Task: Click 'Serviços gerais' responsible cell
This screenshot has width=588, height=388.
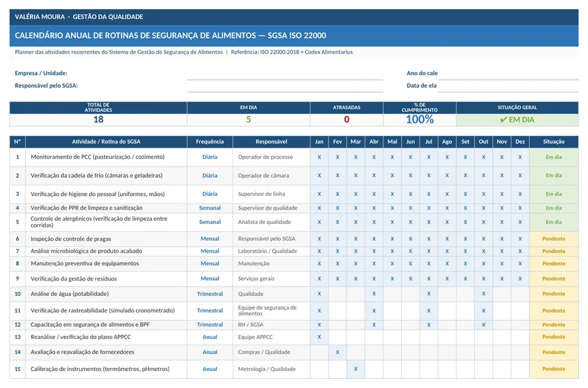Action: [271, 279]
